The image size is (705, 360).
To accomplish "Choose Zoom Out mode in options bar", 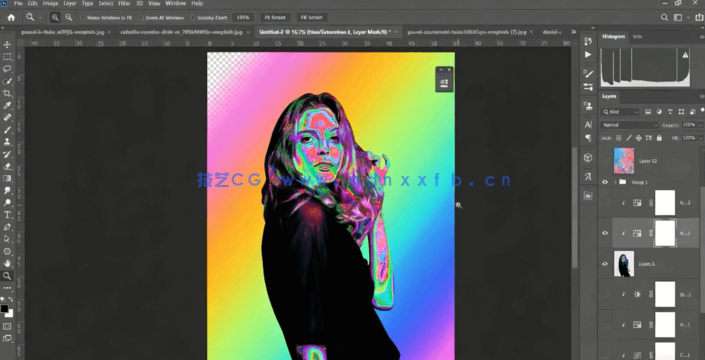I will coord(69,18).
